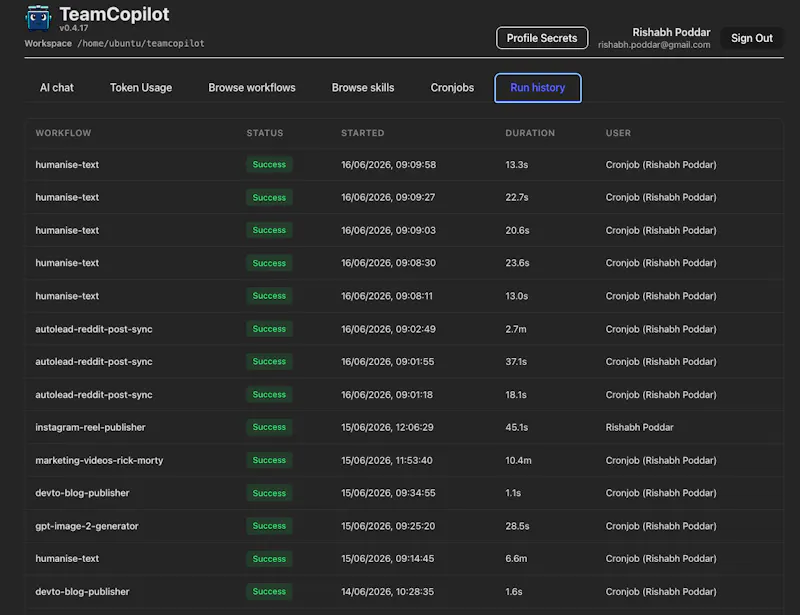Go to the Browse workflows tab

click(252, 88)
